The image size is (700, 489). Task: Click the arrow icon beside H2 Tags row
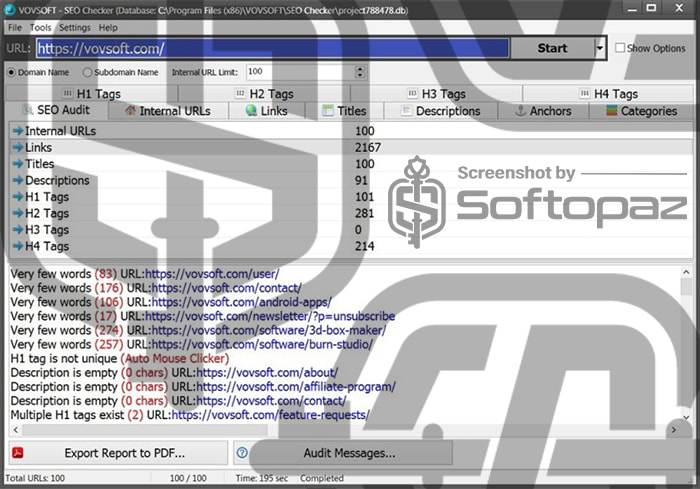click(18, 213)
